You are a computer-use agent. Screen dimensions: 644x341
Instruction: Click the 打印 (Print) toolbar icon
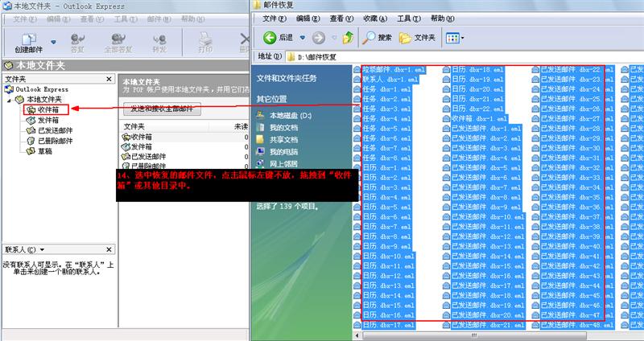coord(205,41)
